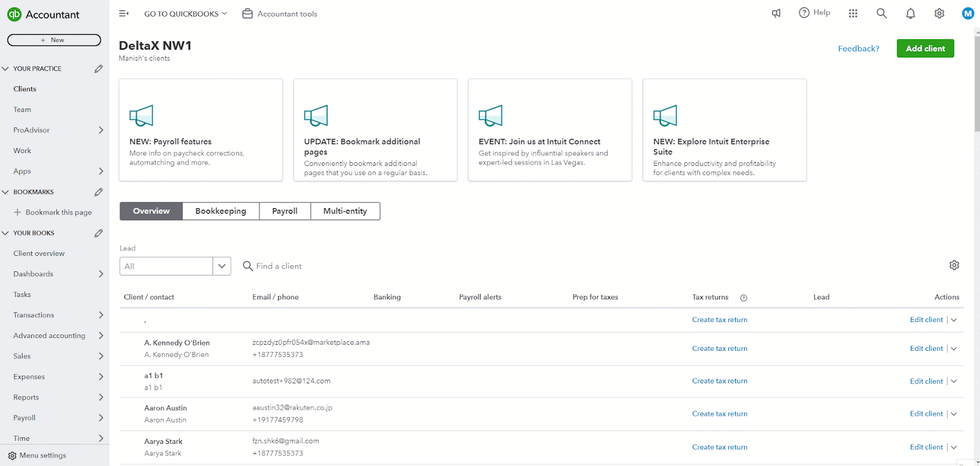Switch to the Bookkeeping tab
The image size is (980, 466).
pos(221,211)
